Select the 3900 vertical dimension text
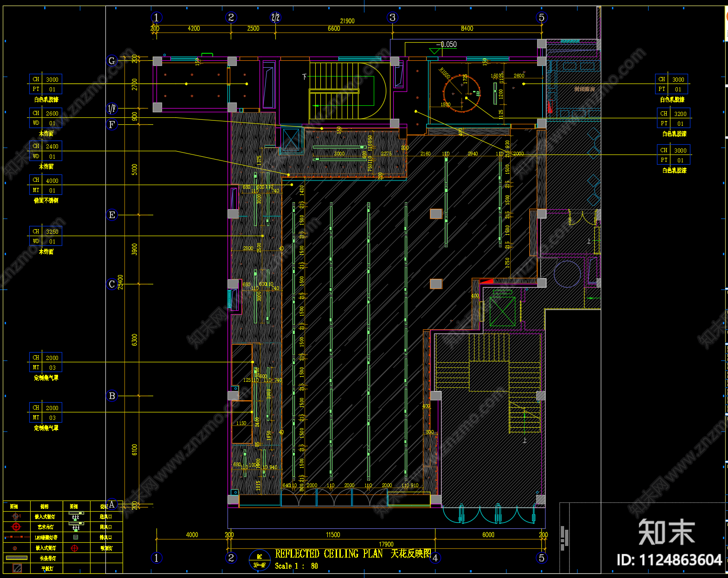This screenshot has height=578, width=728. click(135, 249)
